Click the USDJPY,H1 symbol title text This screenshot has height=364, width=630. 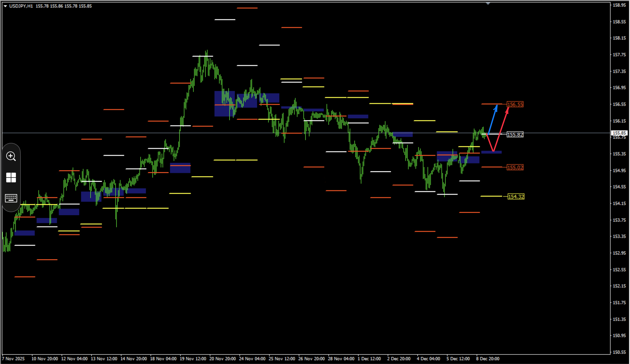tap(21, 6)
